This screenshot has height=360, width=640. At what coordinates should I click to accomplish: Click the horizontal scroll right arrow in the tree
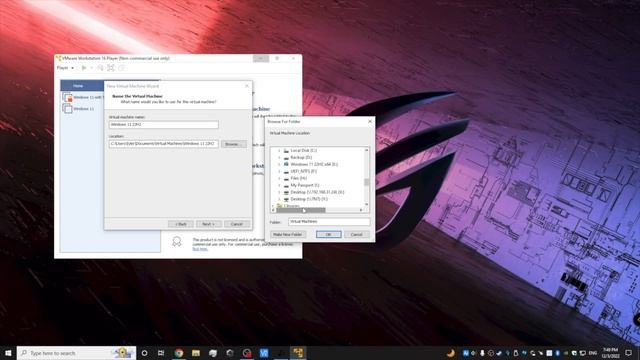(361, 210)
